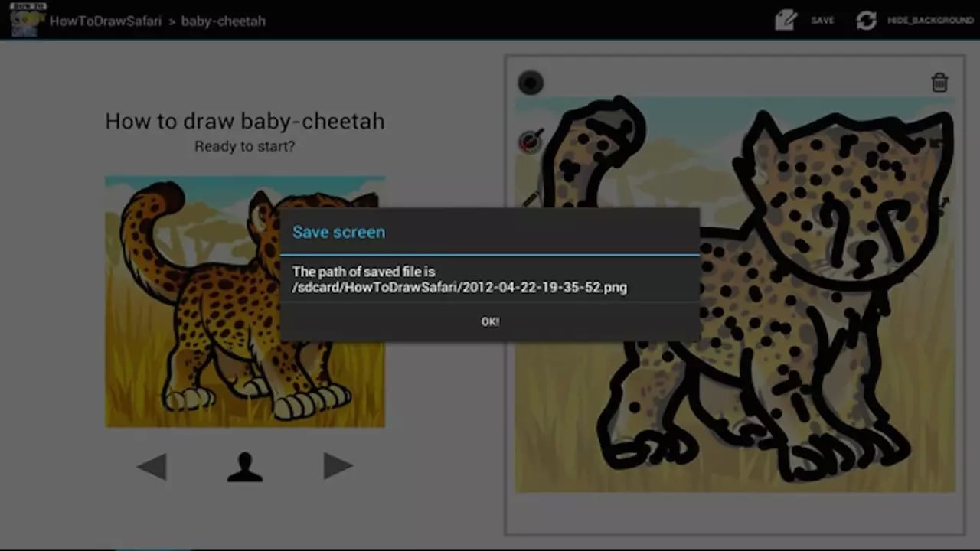Tap the person silhouette icon
This screenshot has width=980, height=551.
click(245, 467)
